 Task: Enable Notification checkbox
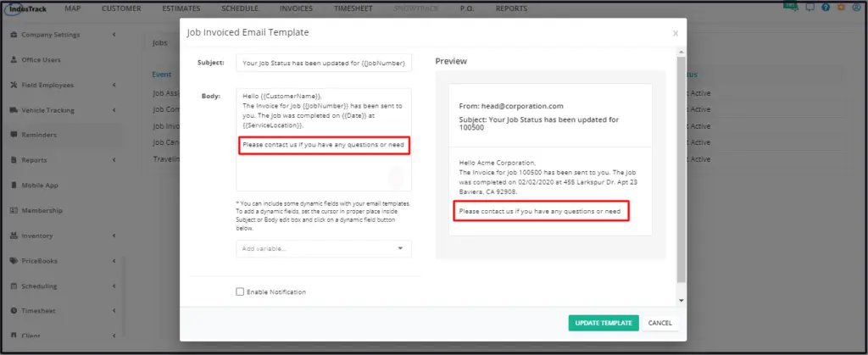coord(240,291)
